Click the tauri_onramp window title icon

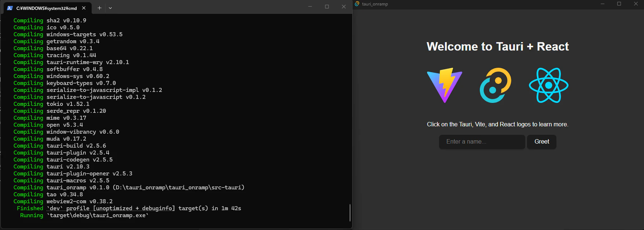[357, 4]
